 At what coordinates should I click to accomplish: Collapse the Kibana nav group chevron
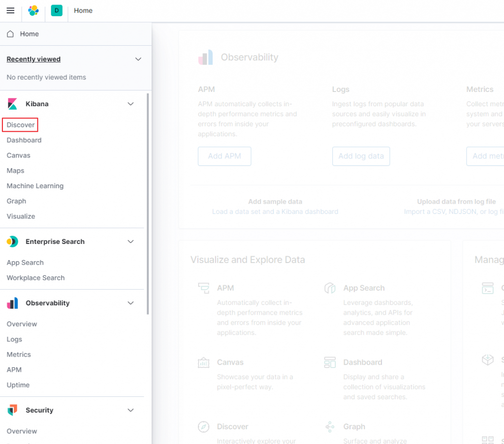click(130, 104)
